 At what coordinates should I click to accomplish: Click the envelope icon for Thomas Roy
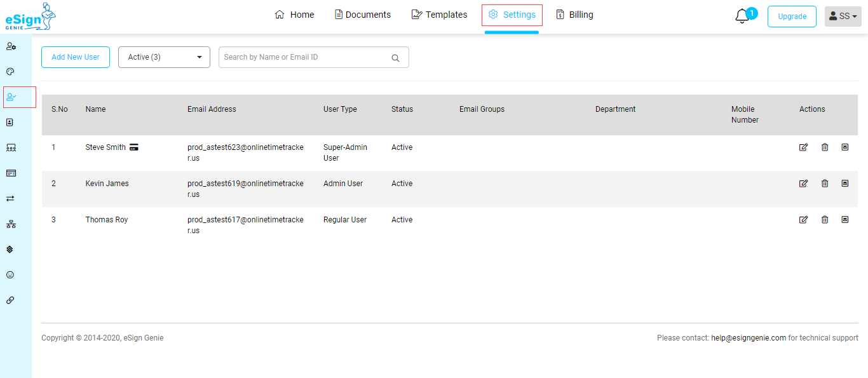(845, 220)
